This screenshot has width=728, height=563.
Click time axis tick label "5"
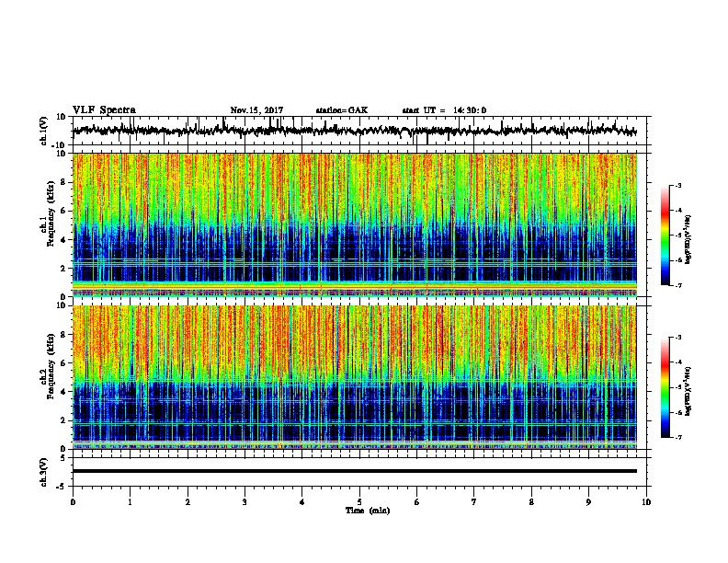point(359,501)
